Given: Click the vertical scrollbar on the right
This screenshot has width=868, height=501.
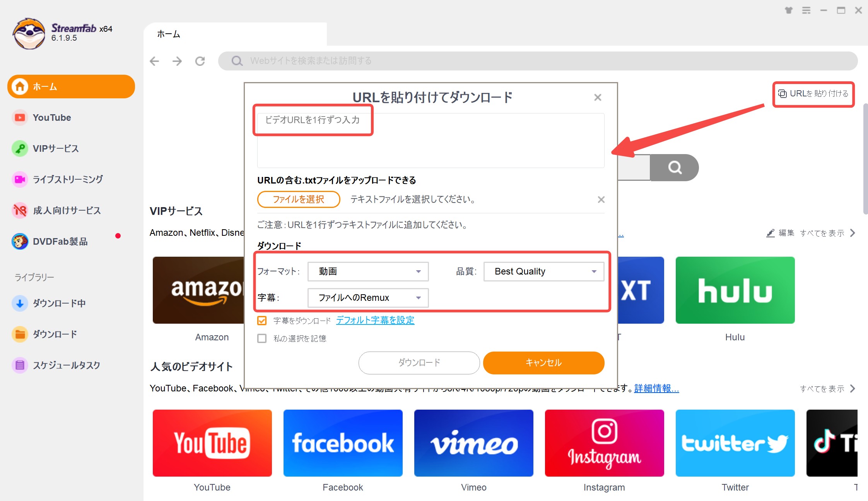Looking at the screenshot, I should point(865,159).
